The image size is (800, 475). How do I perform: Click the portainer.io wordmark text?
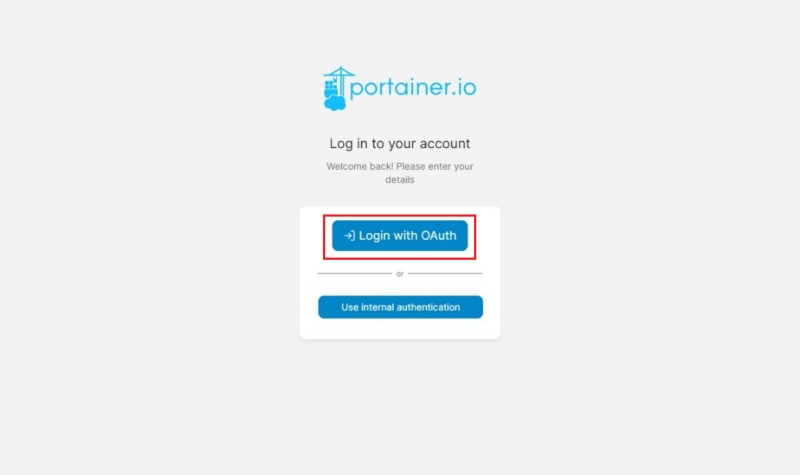coord(413,88)
